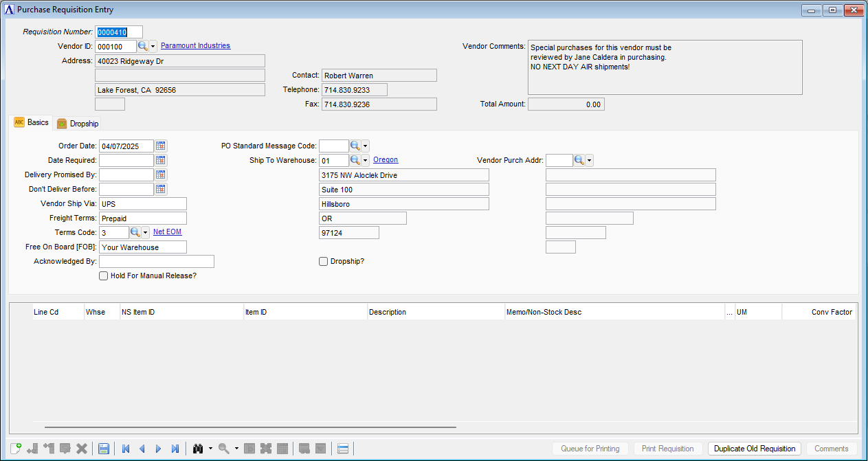
Task: Open the Order Date calendar picker
Action: coord(161,146)
